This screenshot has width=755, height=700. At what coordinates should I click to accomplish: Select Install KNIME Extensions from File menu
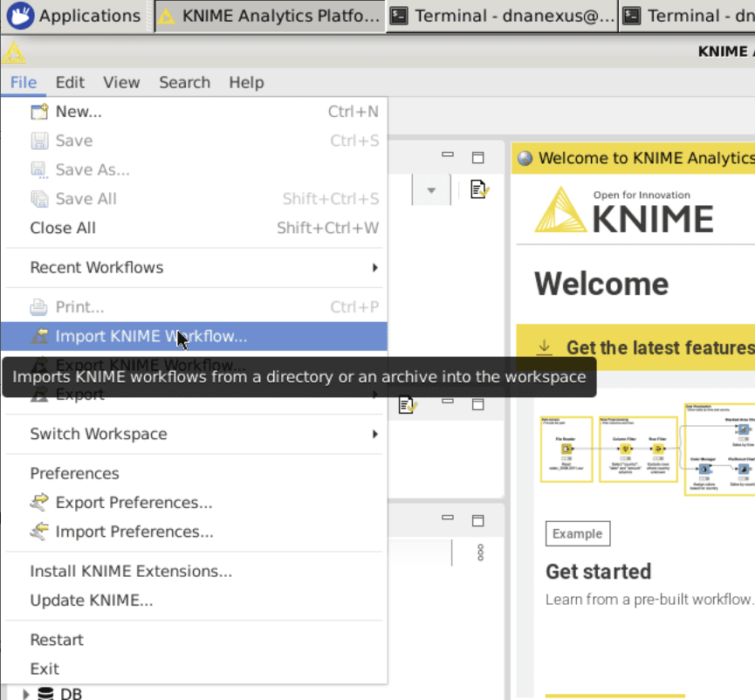131,572
